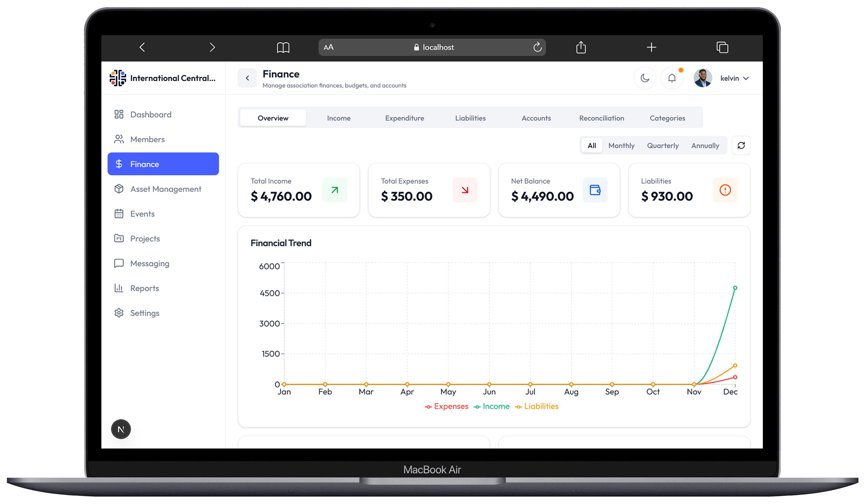Select the Monthly time filter
Viewport: 865px width, 504px height.
(621, 146)
